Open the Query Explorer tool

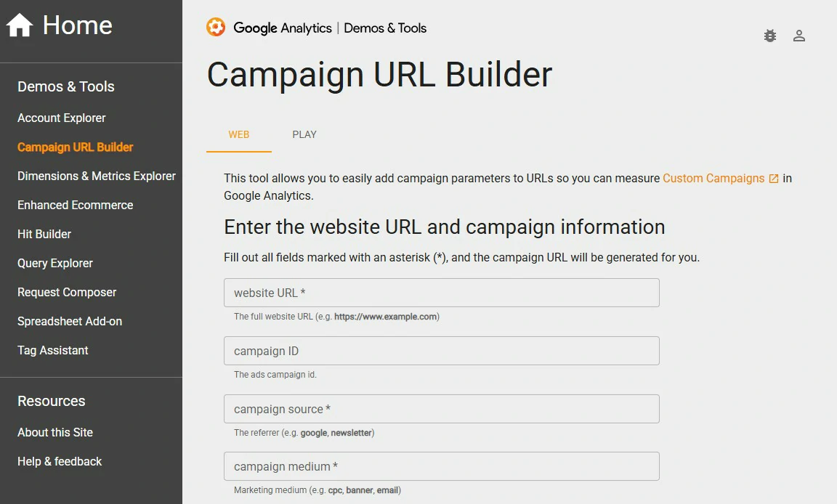[x=55, y=263]
